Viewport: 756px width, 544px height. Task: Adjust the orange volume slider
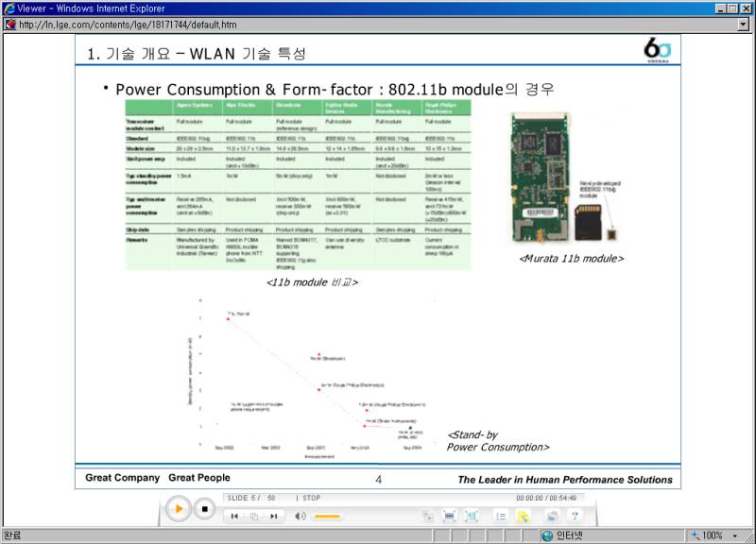tap(327, 517)
